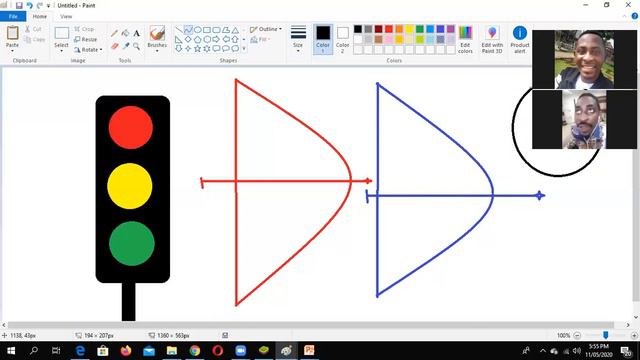Click the zoom in plus button

[634, 336]
